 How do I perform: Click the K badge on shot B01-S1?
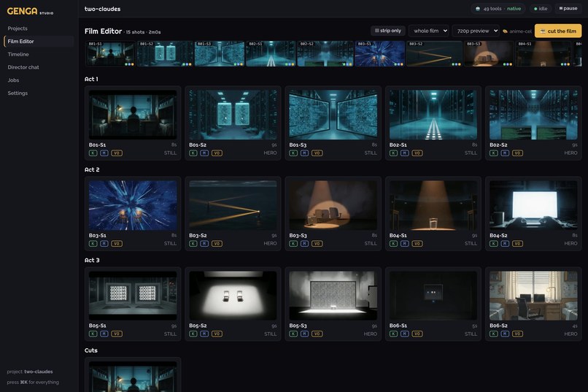[x=93, y=153]
